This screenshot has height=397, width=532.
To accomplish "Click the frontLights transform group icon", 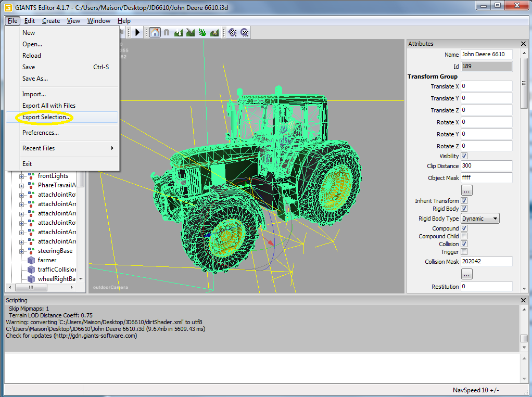I will click(31, 176).
